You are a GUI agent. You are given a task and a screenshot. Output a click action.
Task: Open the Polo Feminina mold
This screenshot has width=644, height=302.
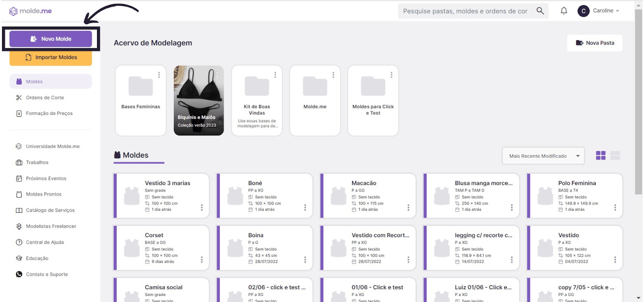coord(575,196)
